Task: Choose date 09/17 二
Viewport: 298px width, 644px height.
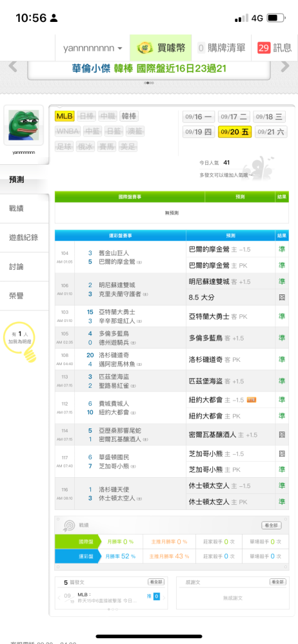Action: pyautogui.click(x=234, y=117)
